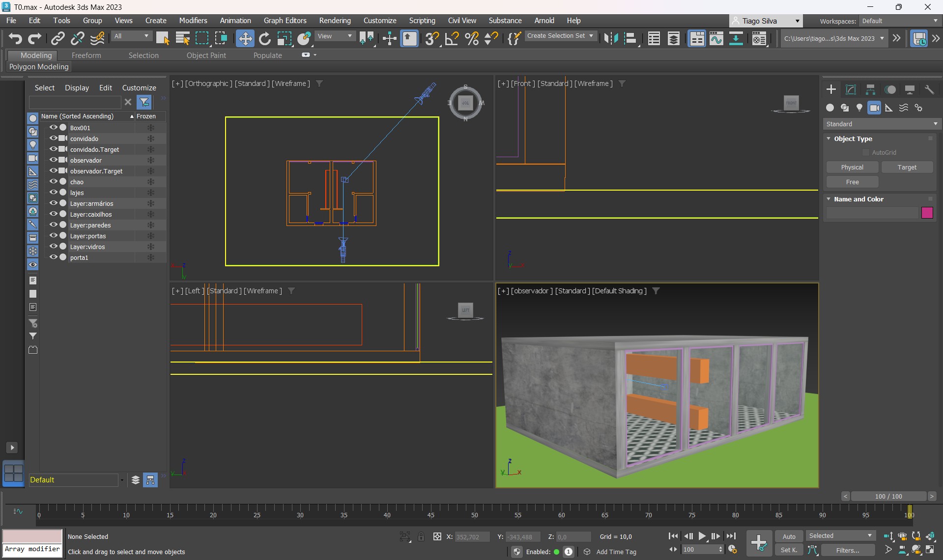Switch to the Freeform ribbon tab
943x560 pixels.
pos(86,56)
